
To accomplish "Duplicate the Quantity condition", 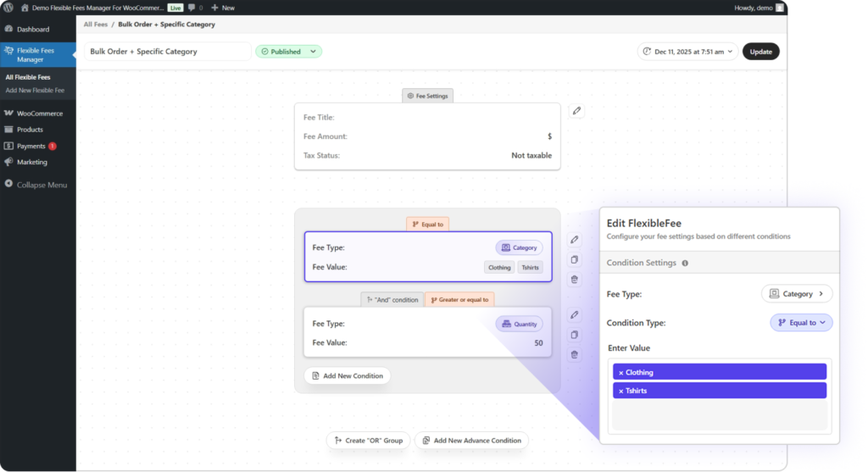I will pyautogui.click(x=575, y=335).
